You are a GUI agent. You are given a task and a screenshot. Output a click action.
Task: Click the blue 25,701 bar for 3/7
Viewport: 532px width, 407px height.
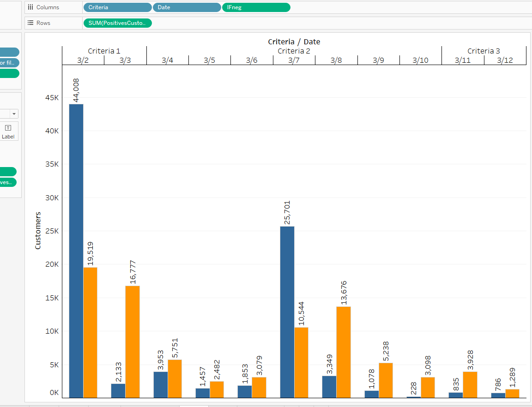click(287, 311)
